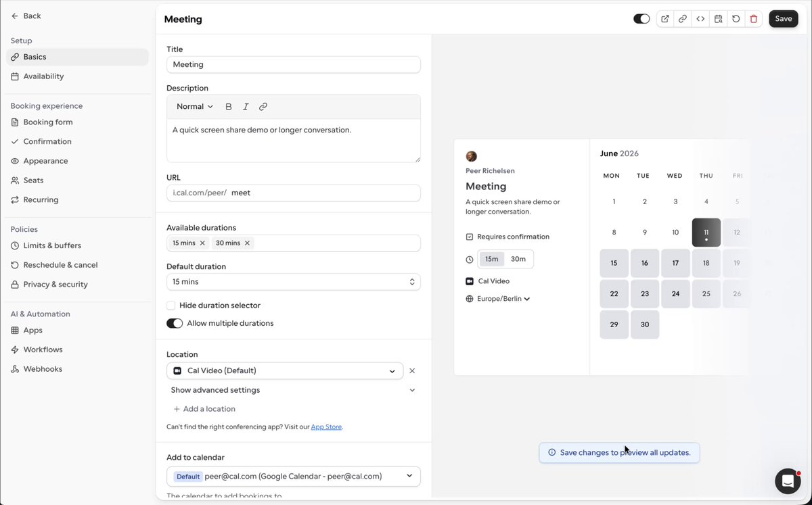The image size is (812, 505).
Task: Save the event changes
Action: coord(784,19)
